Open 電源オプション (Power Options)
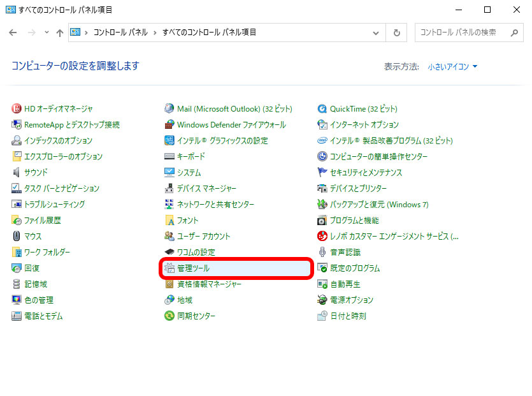 353,300
